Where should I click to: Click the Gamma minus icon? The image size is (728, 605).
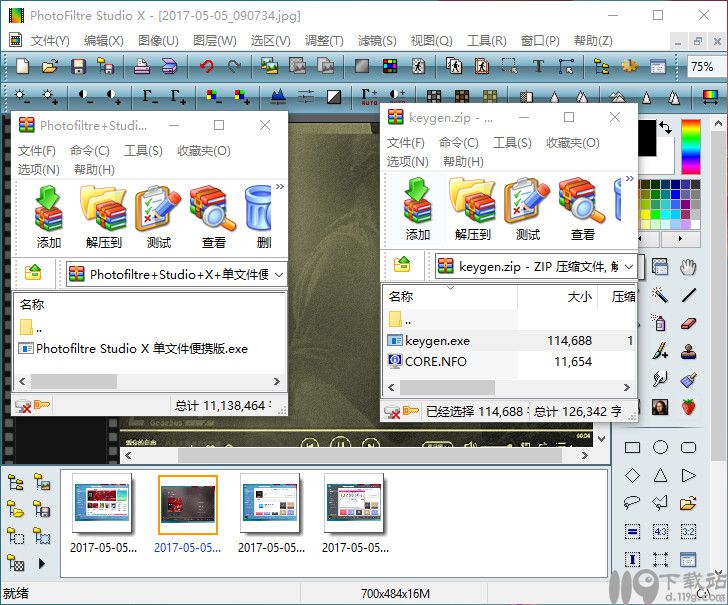[150, 96]
